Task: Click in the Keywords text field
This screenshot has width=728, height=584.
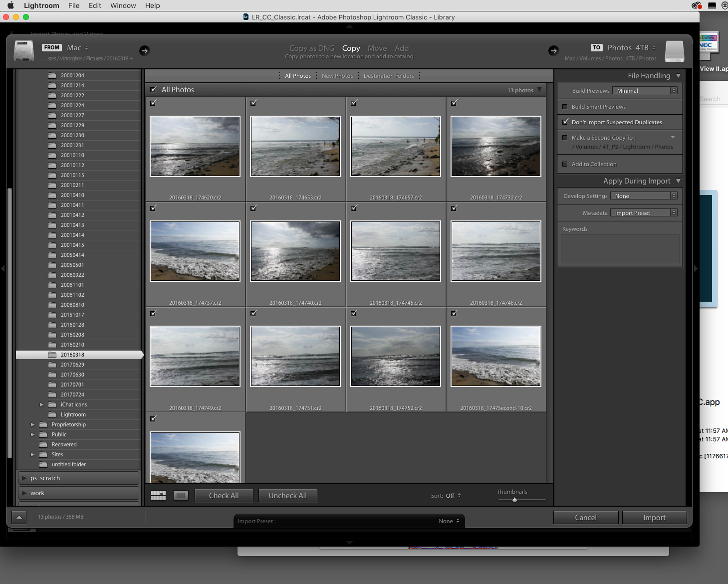Action: [620, 249]
